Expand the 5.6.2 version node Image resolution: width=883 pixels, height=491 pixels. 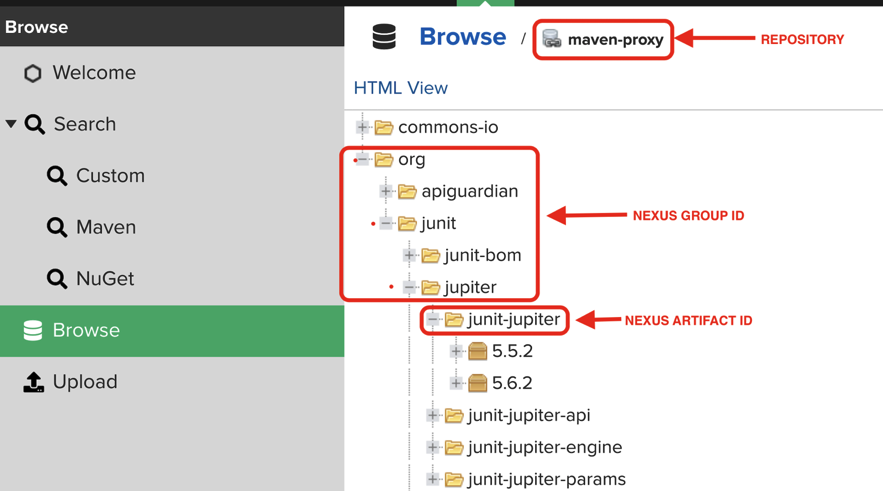456,383
